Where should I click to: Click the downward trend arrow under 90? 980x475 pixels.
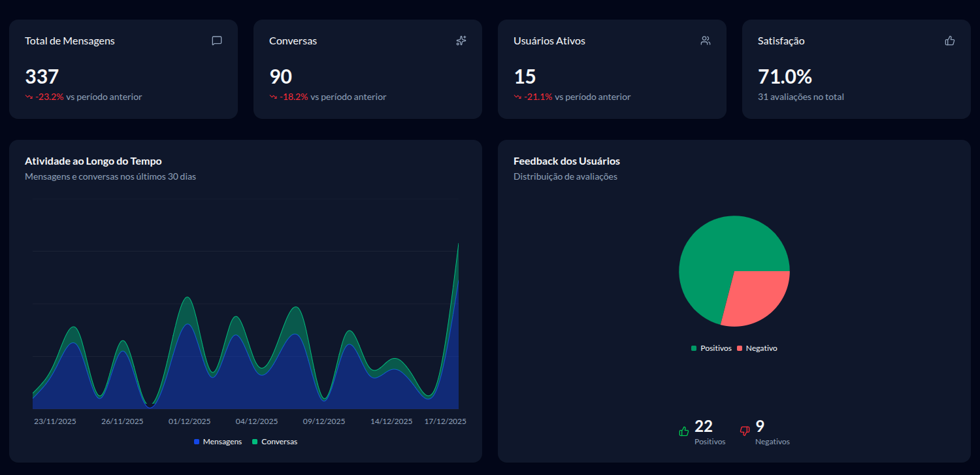tap(273, 97)
